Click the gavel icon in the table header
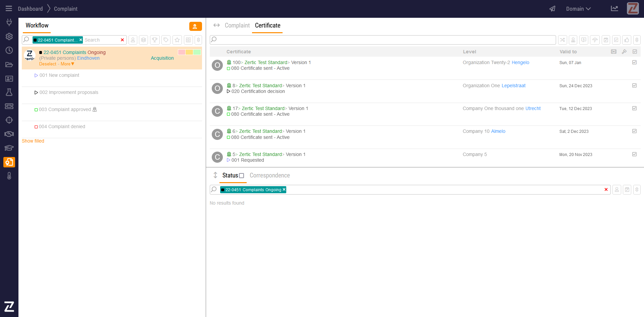644x317 pixels. (624, 52)
